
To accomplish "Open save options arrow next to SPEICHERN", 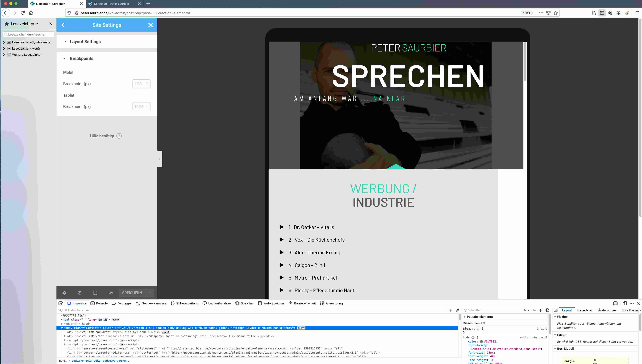I will [150, 293].
